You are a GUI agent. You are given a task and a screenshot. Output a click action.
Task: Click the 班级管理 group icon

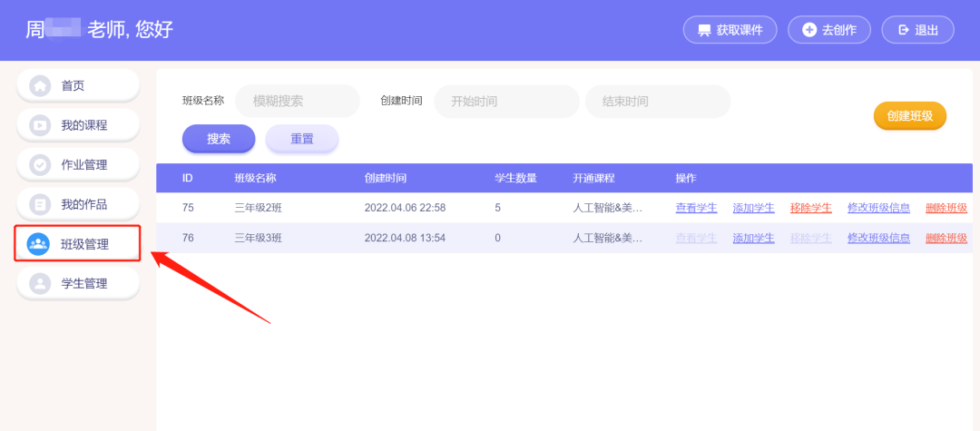click(x=39, y=244)
